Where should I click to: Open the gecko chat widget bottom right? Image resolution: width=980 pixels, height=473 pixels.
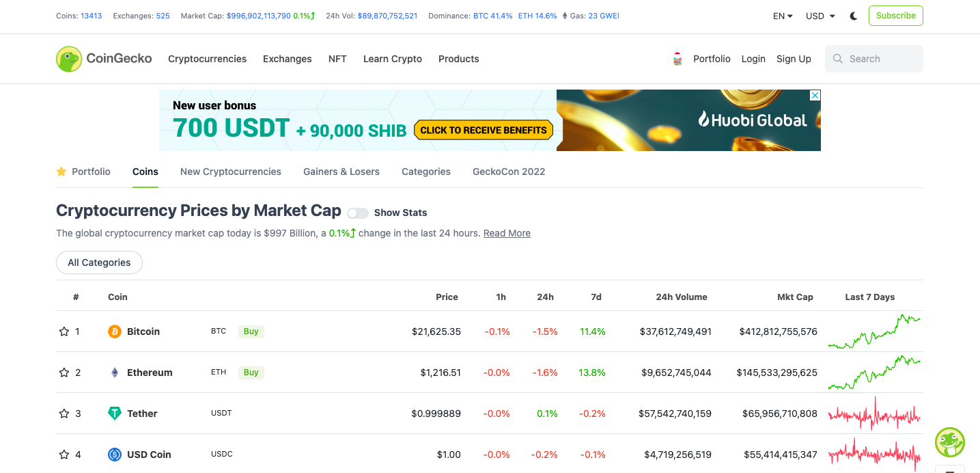(950, 442)
